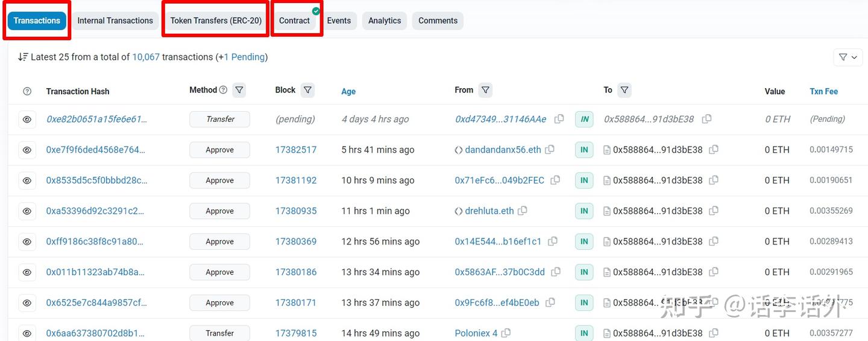Click Transfer method badge in pending row

pyautogui.click(x=219, y=120)
